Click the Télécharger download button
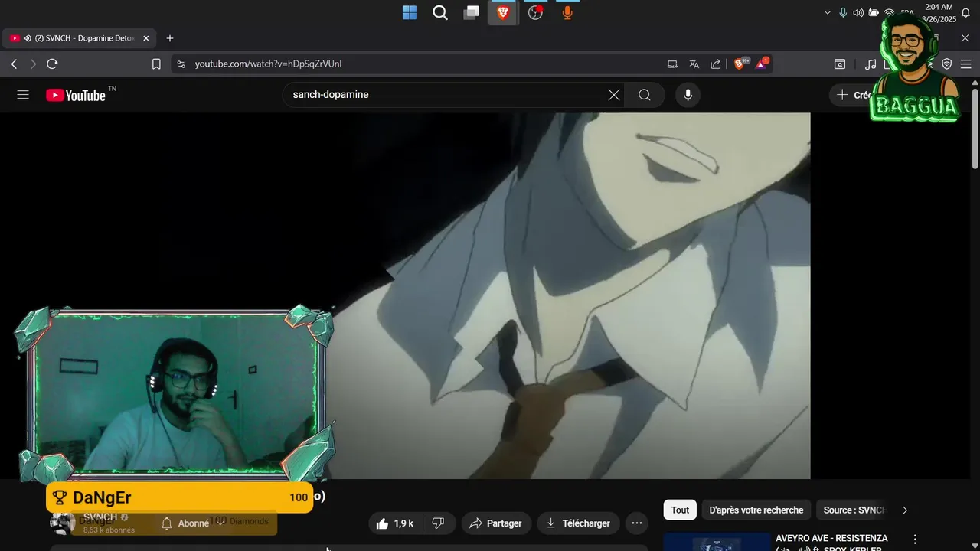980x551 pixels. [578, 523]
